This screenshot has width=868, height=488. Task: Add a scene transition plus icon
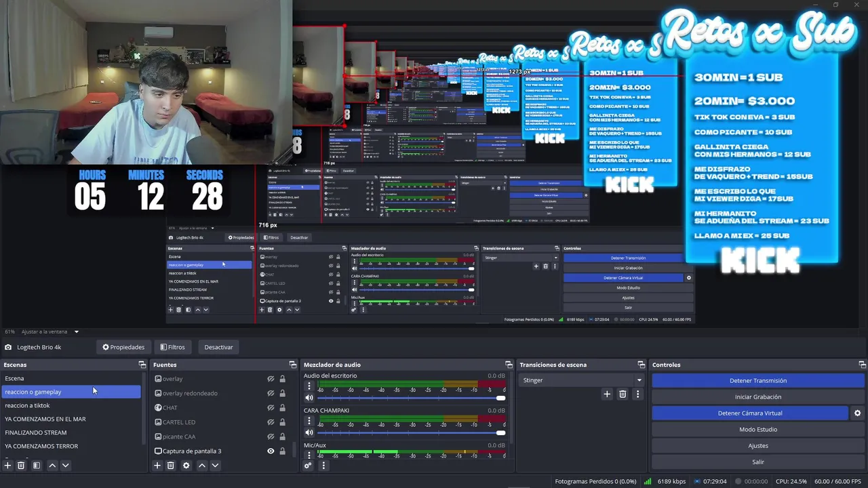coord(607,394)
